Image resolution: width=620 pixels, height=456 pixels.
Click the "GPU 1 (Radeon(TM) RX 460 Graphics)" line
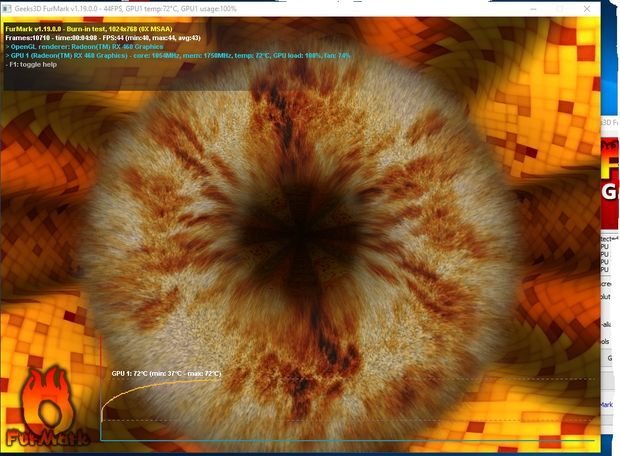(x=178, y=56)
